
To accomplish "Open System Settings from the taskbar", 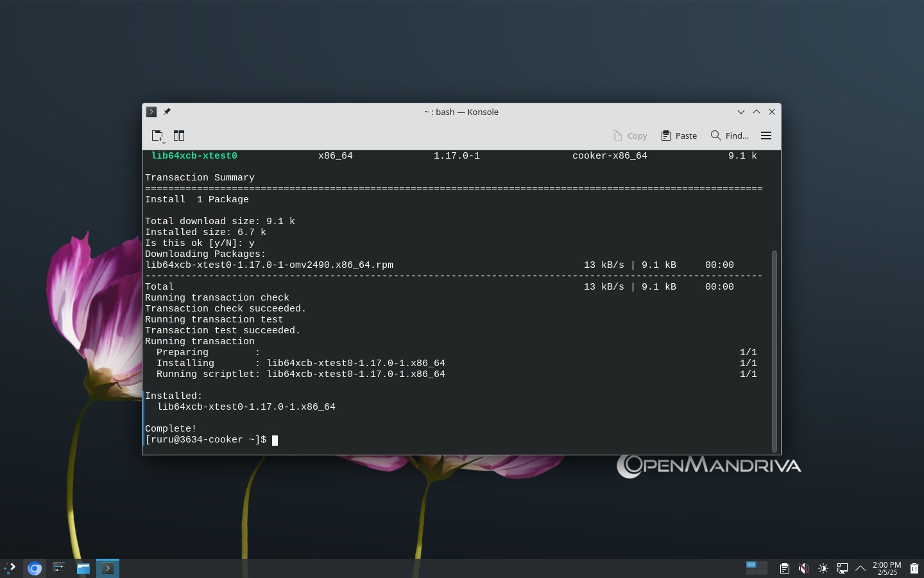I will 59,568.
